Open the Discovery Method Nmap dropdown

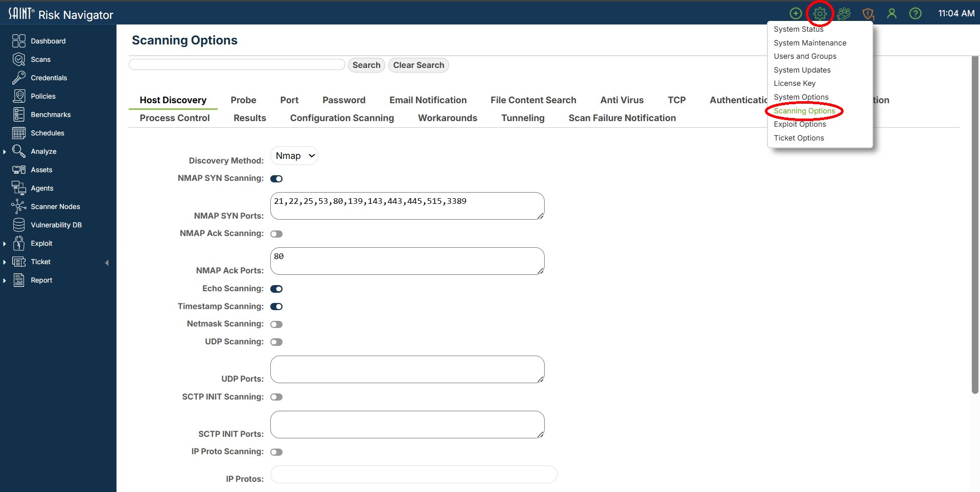(x=294, y=156)
